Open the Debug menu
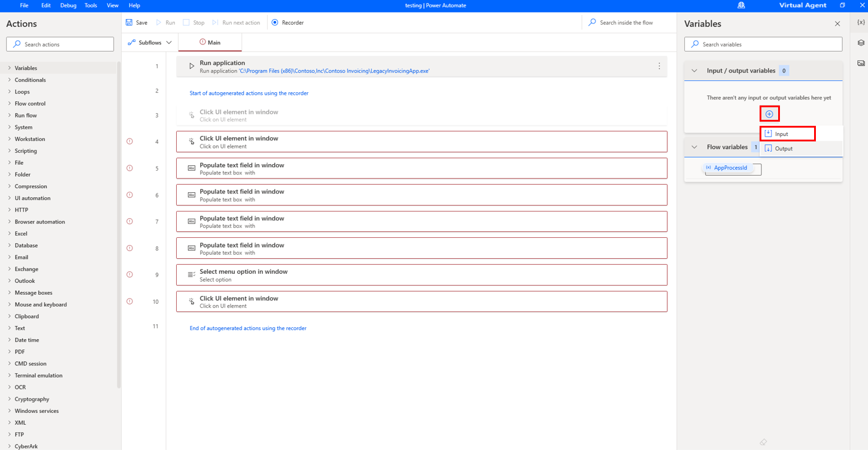The width and height of the screenshot is (868, 450). tap(68, 5)
